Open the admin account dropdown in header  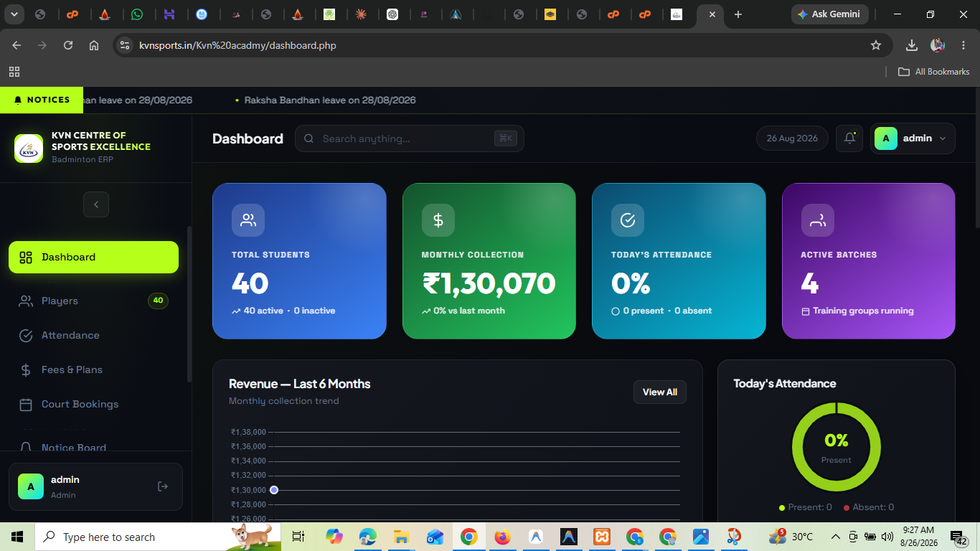point(913,138)
